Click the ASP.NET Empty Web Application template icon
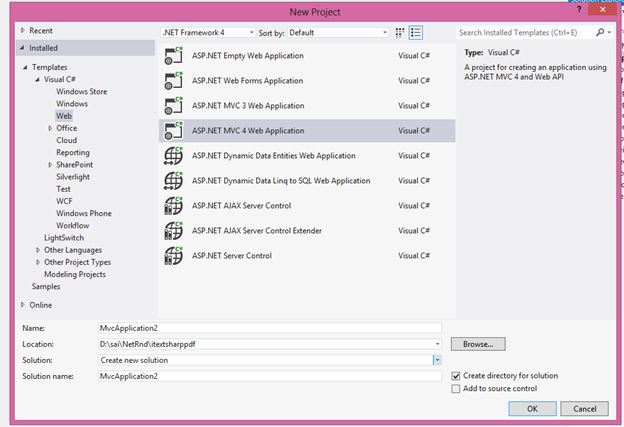This screenshot has height=427, width=624. pos(174,56)
